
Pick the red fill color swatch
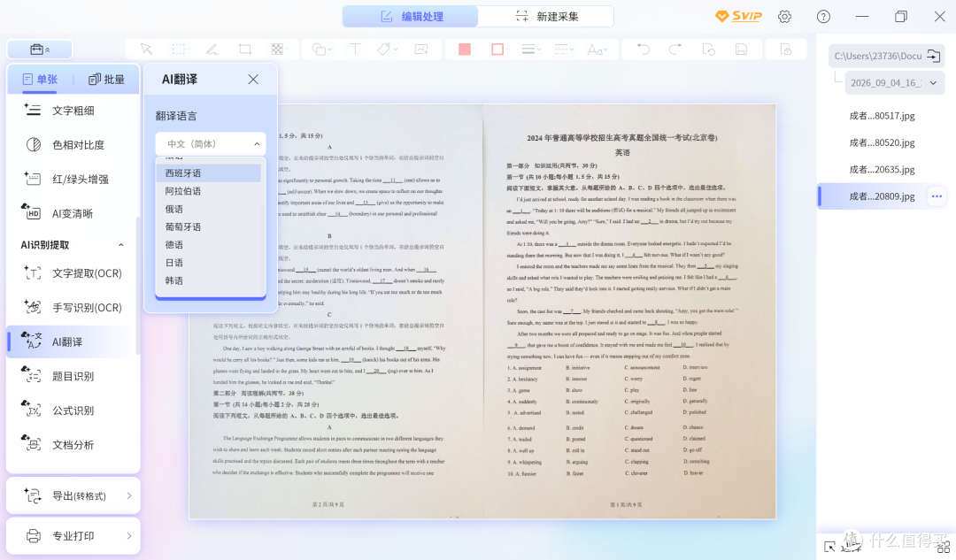point(465,50)
